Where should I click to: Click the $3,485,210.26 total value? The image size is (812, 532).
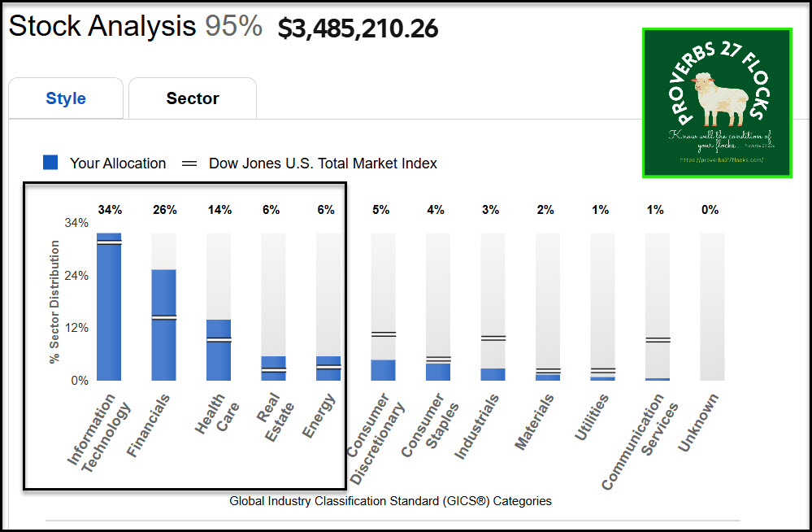[358, 28]
